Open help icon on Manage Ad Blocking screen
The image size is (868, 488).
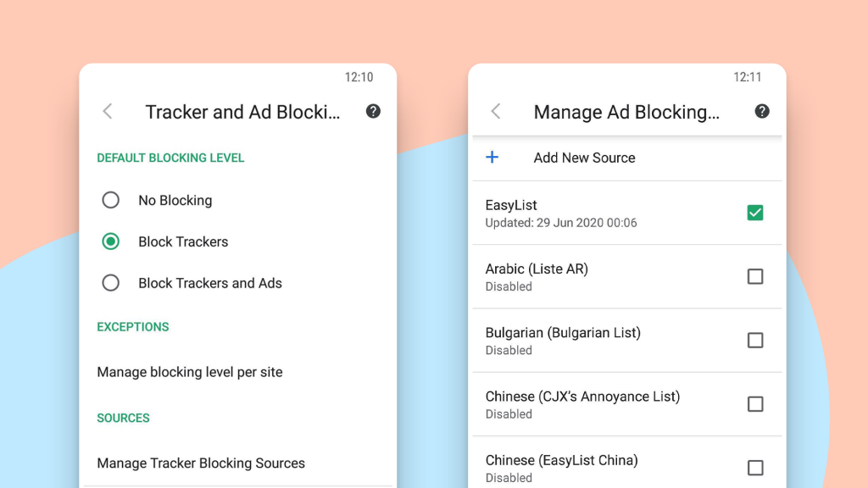tap(762, 111)
